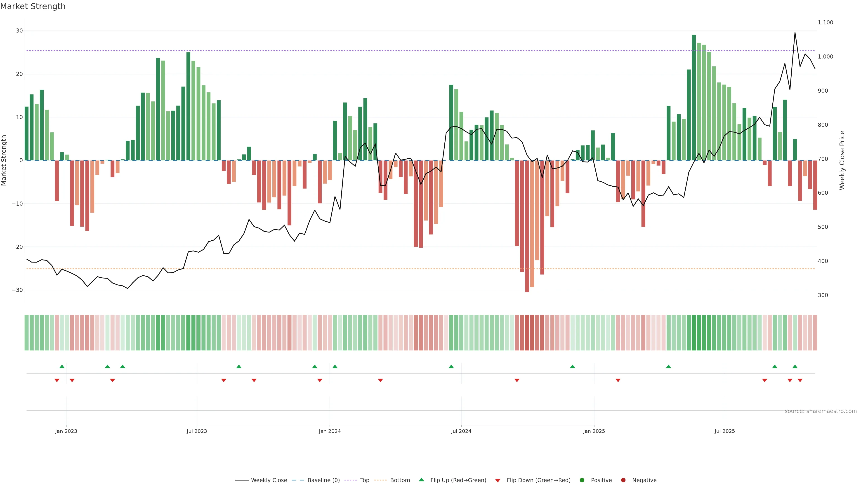Click the Market Strength chart title

(33, 6)
